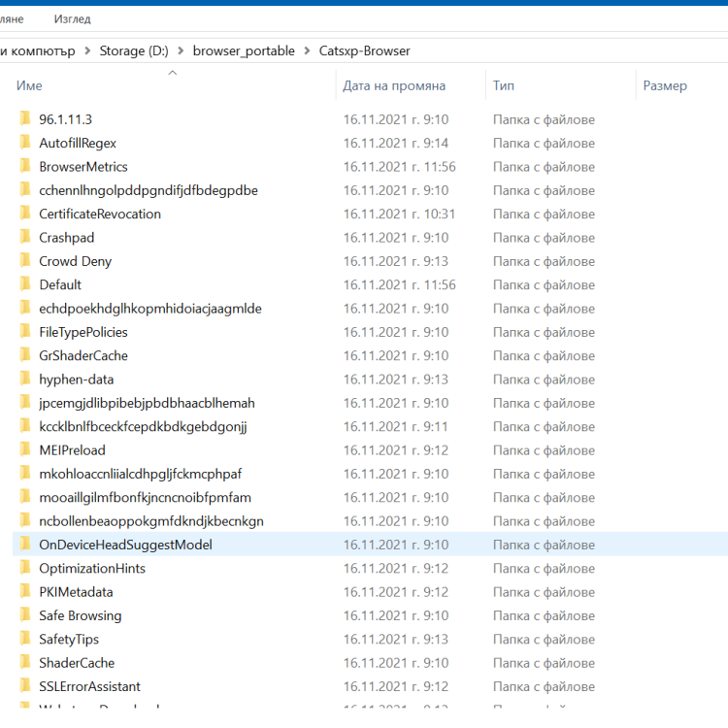Select folder icon of GrShaderCache
728x728 pixels.
(x=25, y=355)
